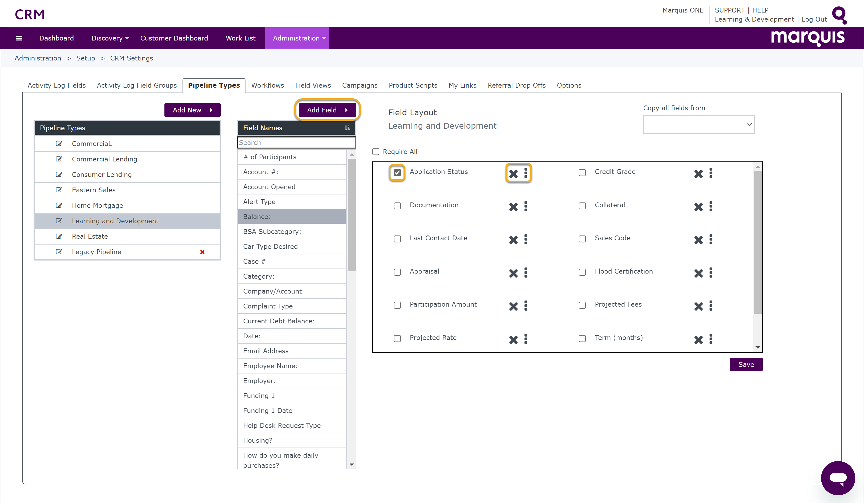Remove Term (months) field with X
This screenshot has height=504, width=864.
[699, 340]
